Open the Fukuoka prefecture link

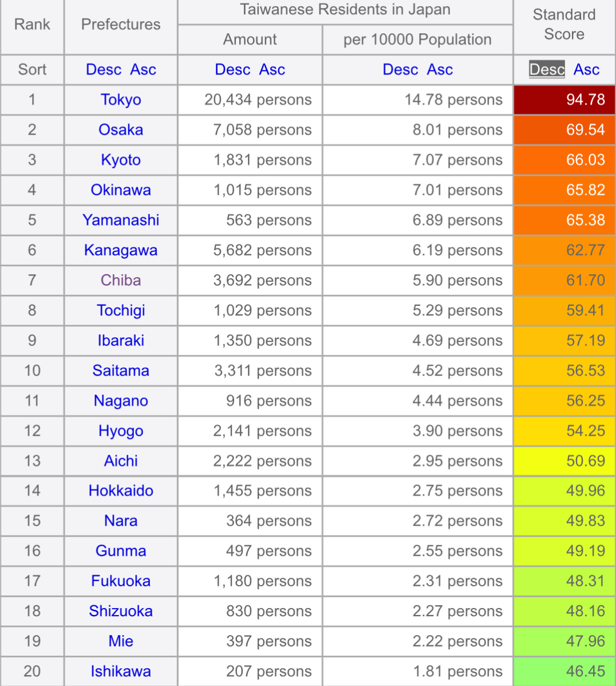pos(121,581)
